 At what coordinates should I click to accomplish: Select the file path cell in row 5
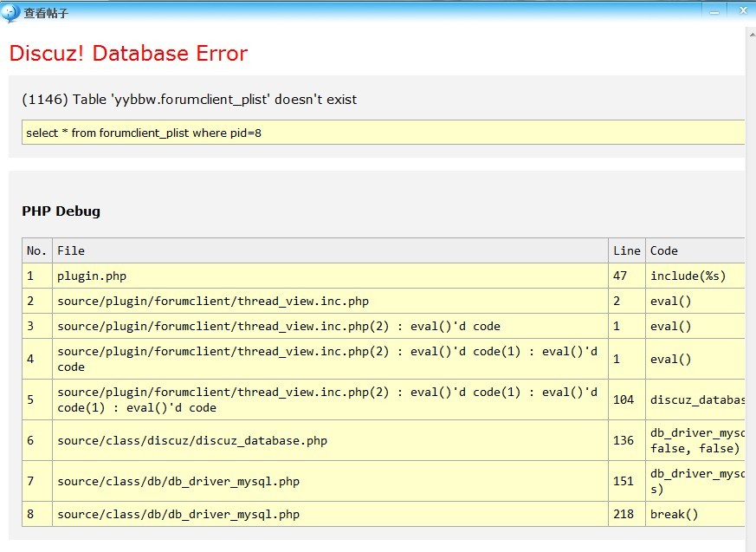click(330, 399)
